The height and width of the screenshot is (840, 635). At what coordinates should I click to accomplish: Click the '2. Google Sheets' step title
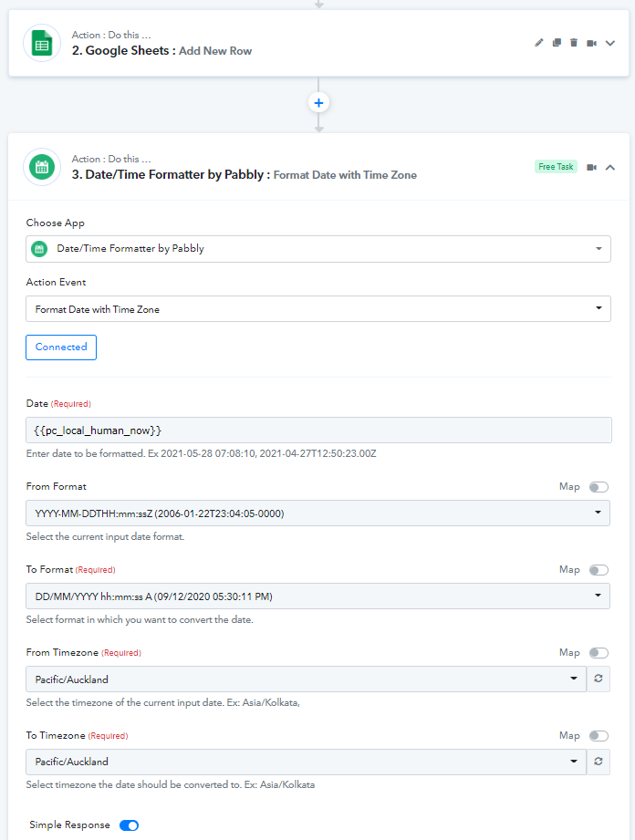click(x=124, y=51)
